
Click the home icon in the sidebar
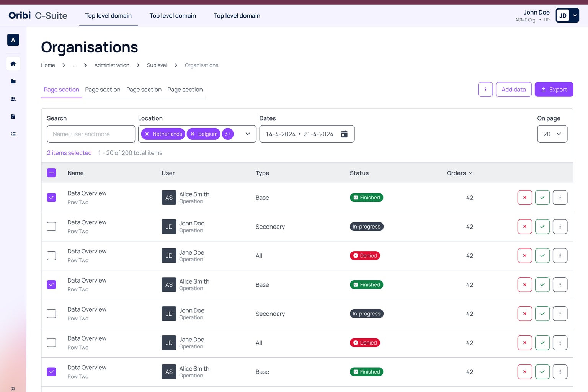point(13,64)
